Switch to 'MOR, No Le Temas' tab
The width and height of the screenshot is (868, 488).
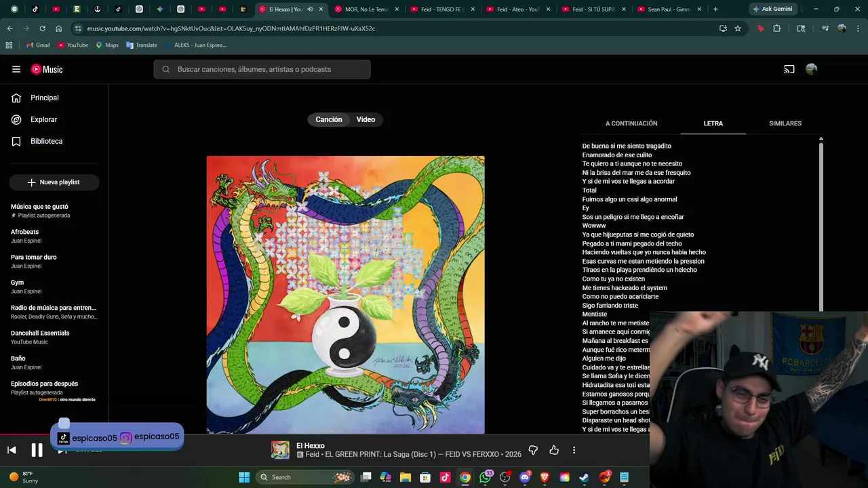pyautogui.click(x=367, y=9)
